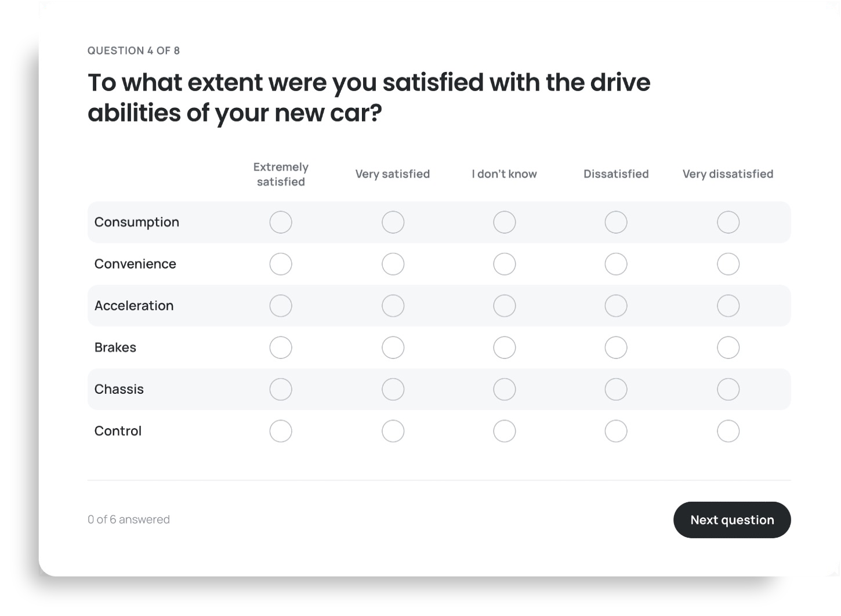
Task: Choose Dissatisfied for Acceleration
Action: click(x=616, y=306)
